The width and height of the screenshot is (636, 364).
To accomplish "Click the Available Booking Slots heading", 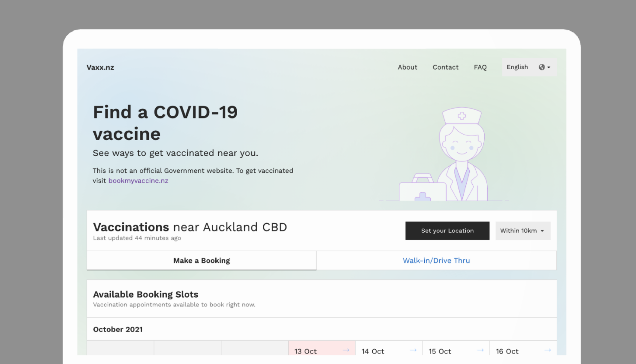I will (x=145, y=294).
